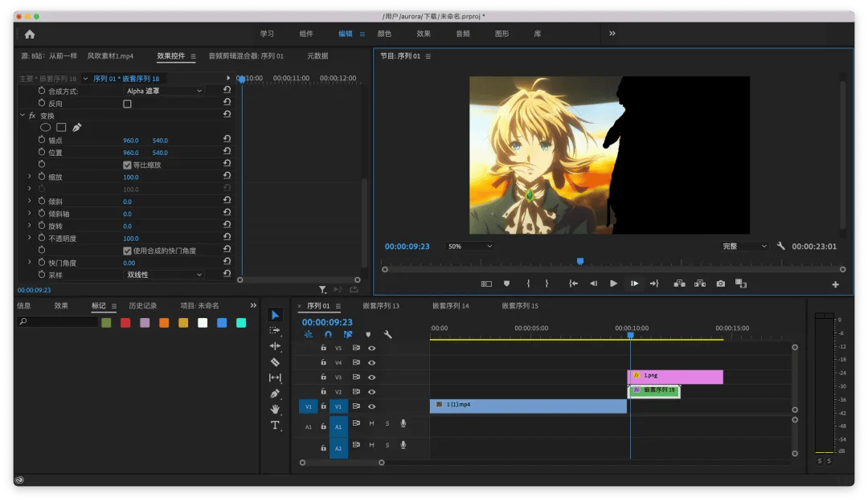Open timeline display settings wrench
The width and height of the screenshot is (868, 502).
point(387,334)
